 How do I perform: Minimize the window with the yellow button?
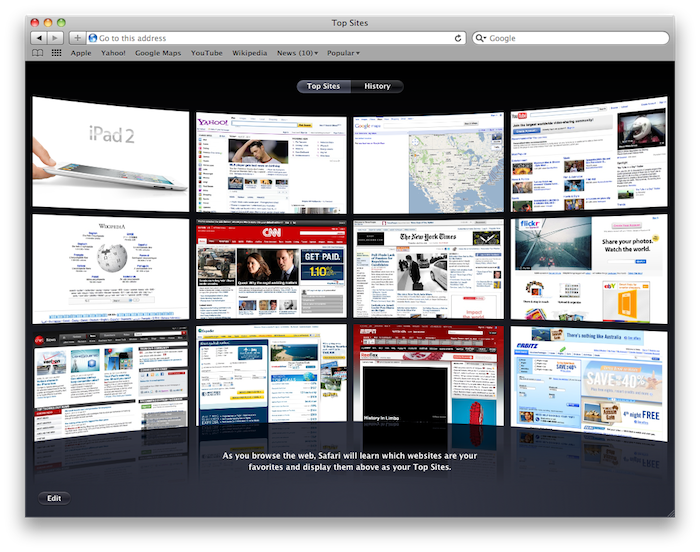[x=48, y=22]
